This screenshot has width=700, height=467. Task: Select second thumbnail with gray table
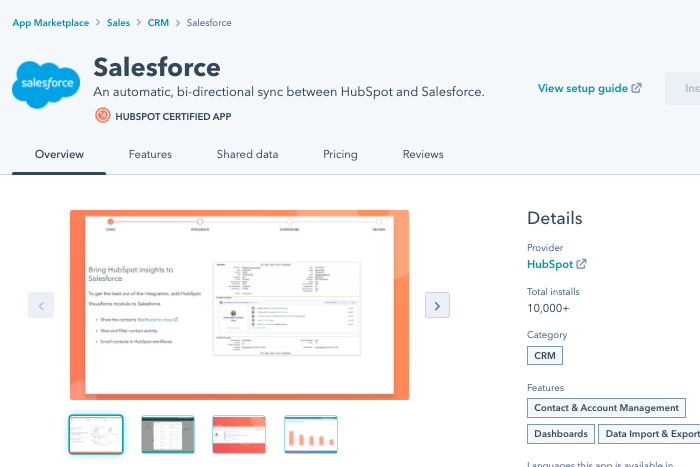(168, 434)
